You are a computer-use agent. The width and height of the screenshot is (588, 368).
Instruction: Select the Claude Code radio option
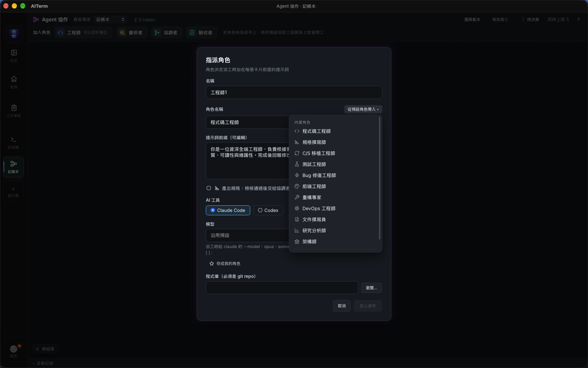tap(228, 210)
